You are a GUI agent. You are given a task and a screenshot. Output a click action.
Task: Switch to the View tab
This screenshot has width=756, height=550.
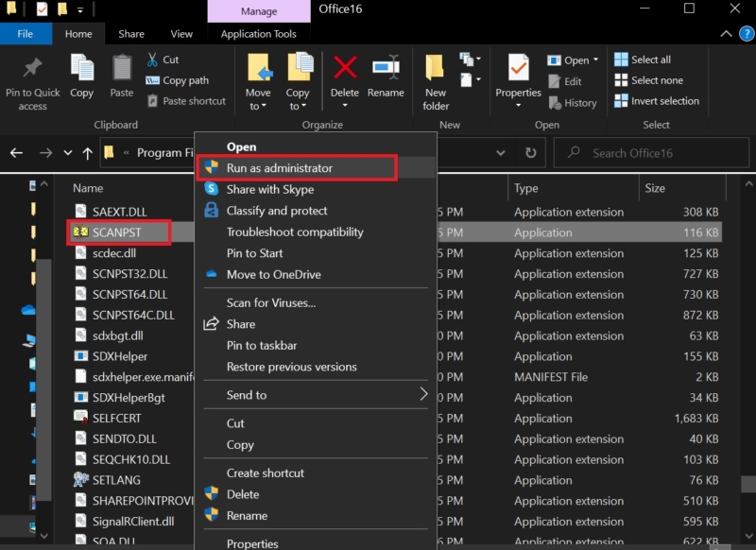181,33
